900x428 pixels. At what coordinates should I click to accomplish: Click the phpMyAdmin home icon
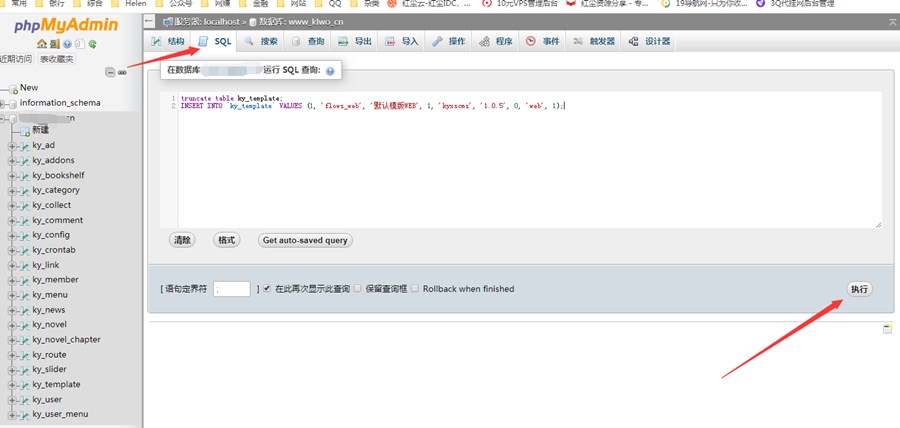[41, 44]
